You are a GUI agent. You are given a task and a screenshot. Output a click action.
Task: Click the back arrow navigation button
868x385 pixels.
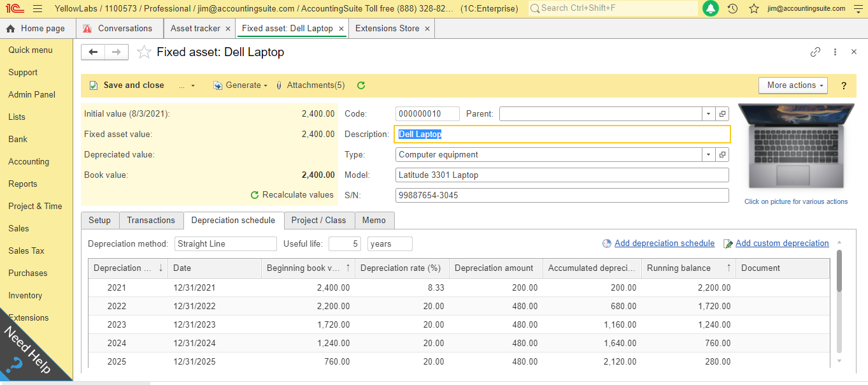tap(93, 52)
